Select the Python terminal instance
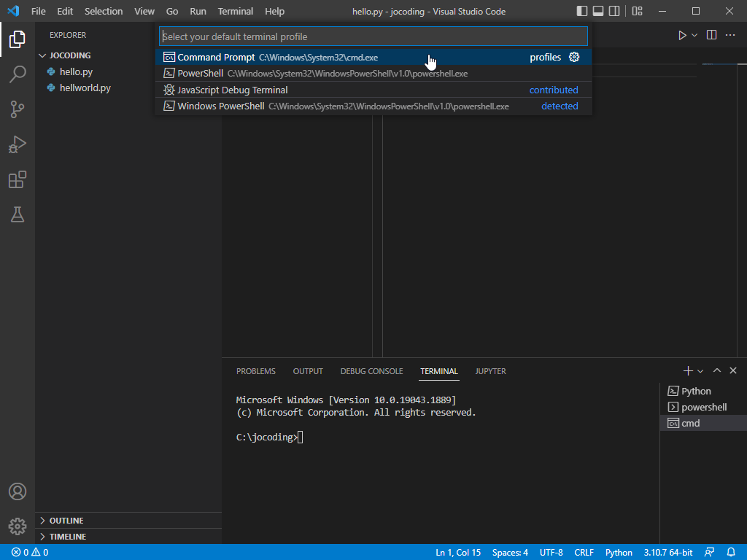The height and width of the screenshot is (560, 747). [x=703, y=391]
